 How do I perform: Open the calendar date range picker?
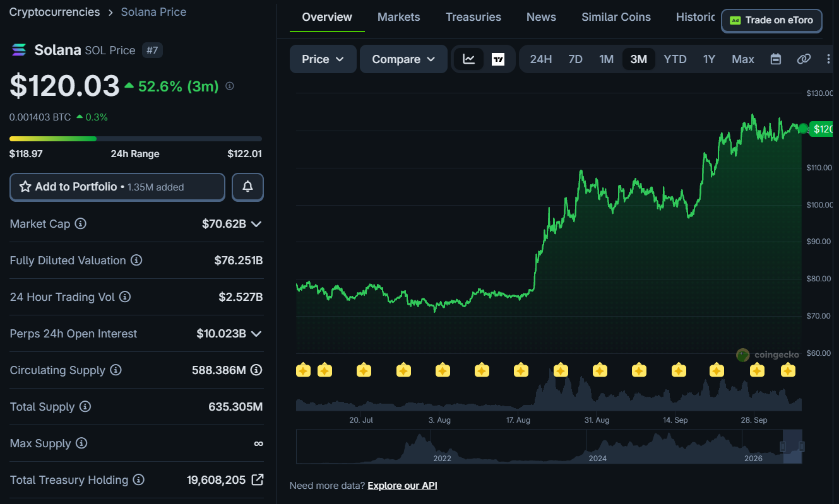coord(776,59)
